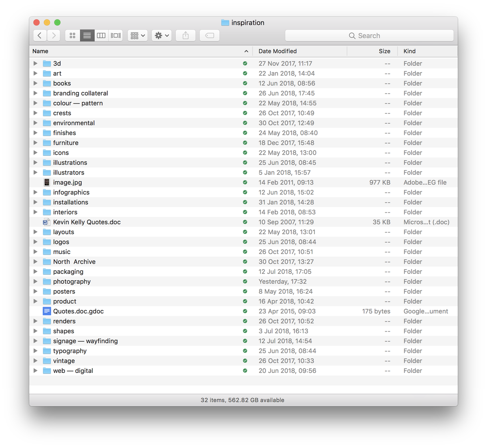
Task: Click the Google...ument kind cell
Action: tap(426, 311)
